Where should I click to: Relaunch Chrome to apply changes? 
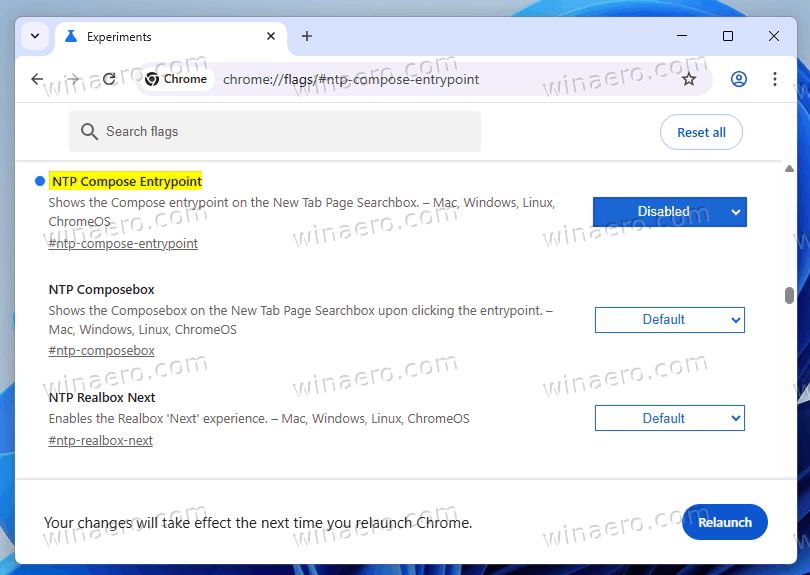point(725,522)
